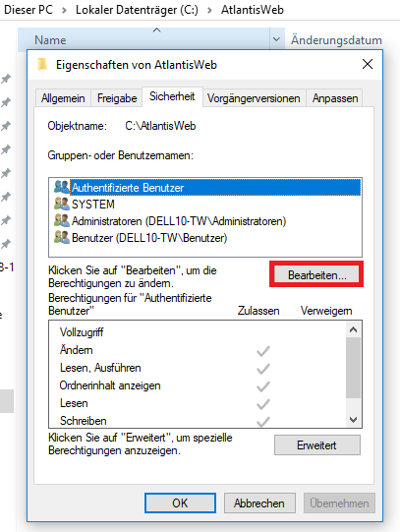Confirm the dialog with OK
The height and width of the screenshot is (532, 400).
pos(180,502)
